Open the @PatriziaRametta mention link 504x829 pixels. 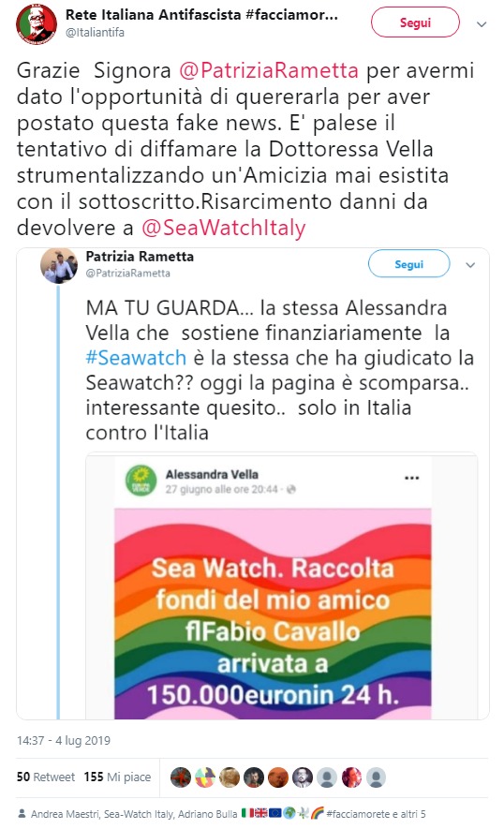[x=269, y=70]
